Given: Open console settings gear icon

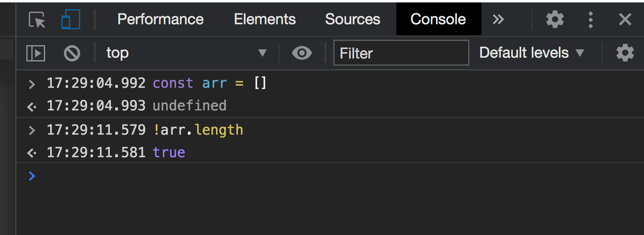Looking at the screenshot, I should click(625, 53).
